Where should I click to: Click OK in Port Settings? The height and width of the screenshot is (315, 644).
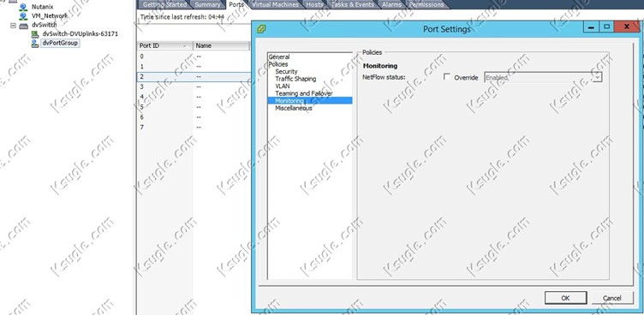(565, 298)
